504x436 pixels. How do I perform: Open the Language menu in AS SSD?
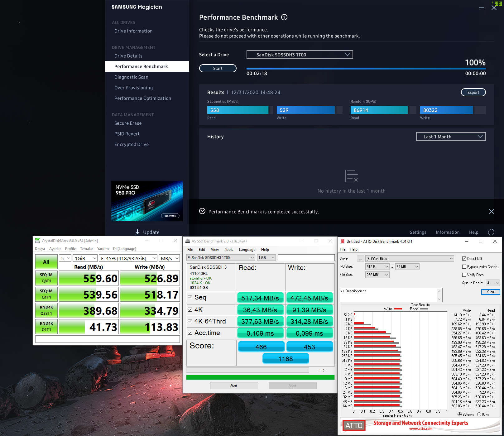[x=247, y=250]
